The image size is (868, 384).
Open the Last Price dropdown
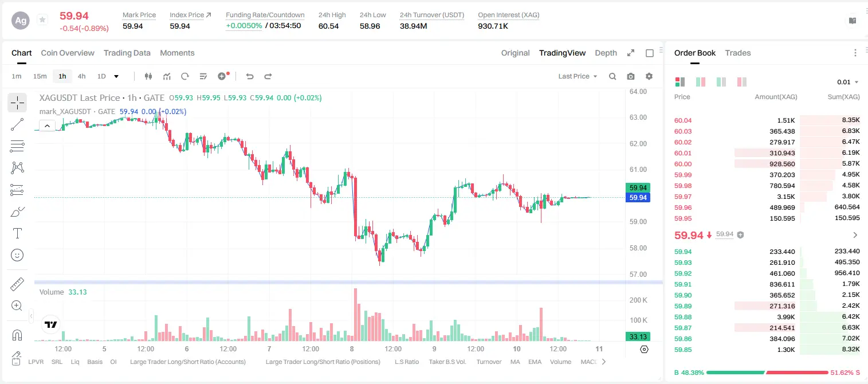[578, 76]
